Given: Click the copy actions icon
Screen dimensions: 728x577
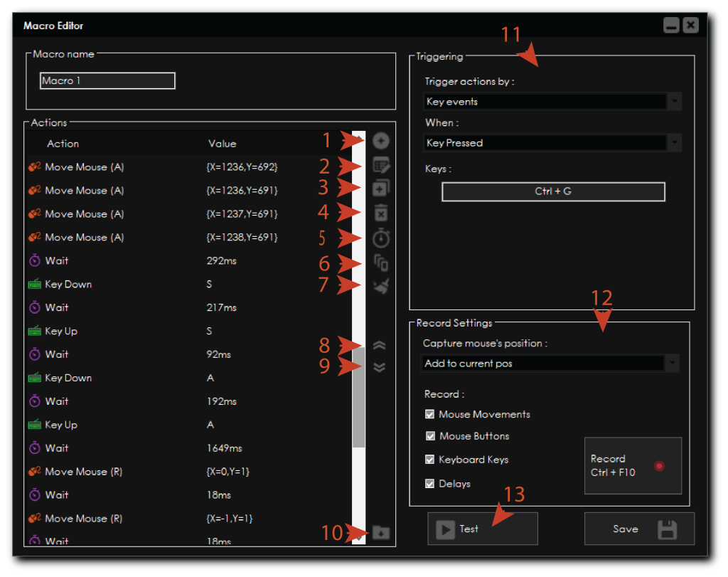Looking at the screenshot, I should (381, 263).
